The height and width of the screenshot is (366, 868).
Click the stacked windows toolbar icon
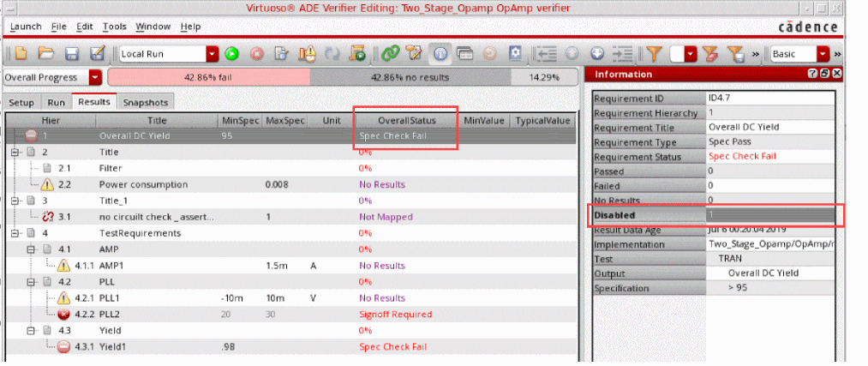465,54
